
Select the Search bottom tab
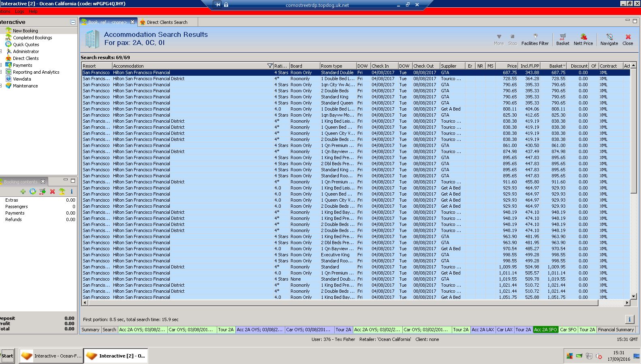tap(109, 330)
